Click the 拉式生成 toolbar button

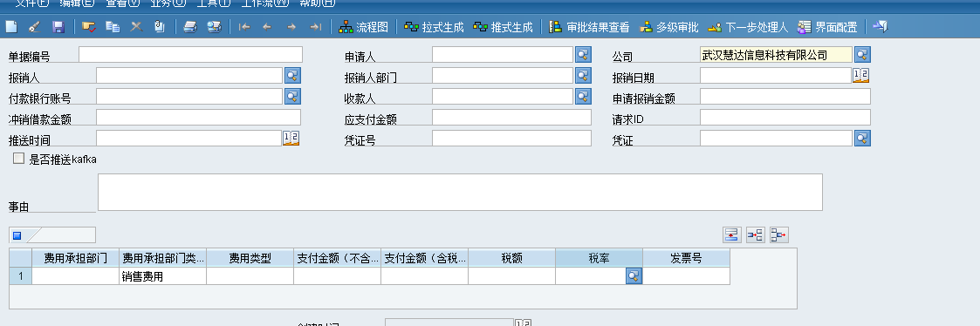click(434, 27)
